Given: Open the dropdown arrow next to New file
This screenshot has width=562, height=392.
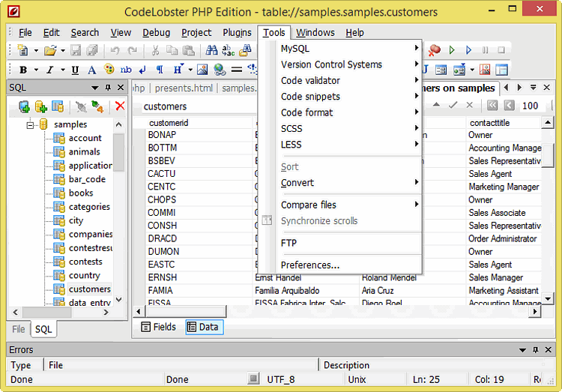Looking at the screenshot, I should 36,50.
